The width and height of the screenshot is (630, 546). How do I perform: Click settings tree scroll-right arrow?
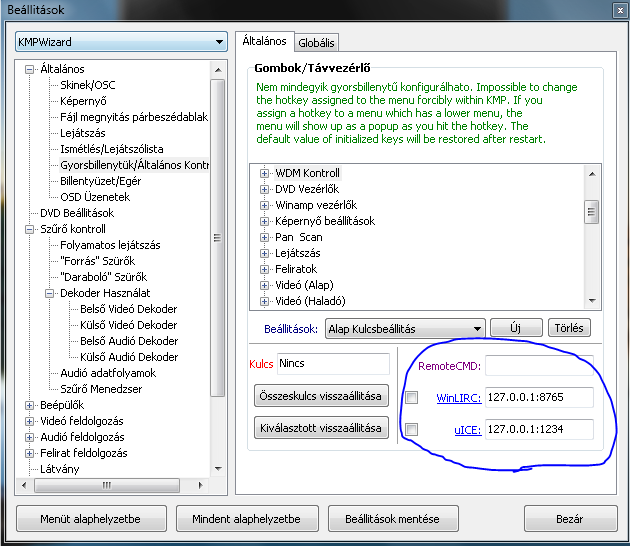click(201, 485)
